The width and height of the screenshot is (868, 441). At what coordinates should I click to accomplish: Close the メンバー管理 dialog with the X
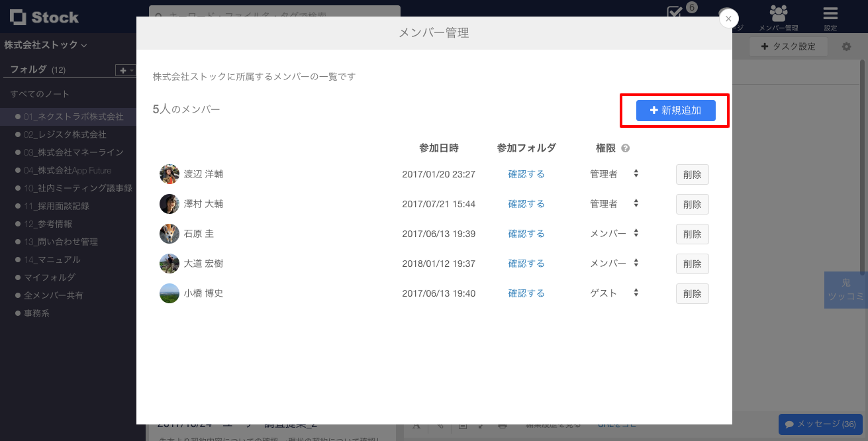click(728, 18)
